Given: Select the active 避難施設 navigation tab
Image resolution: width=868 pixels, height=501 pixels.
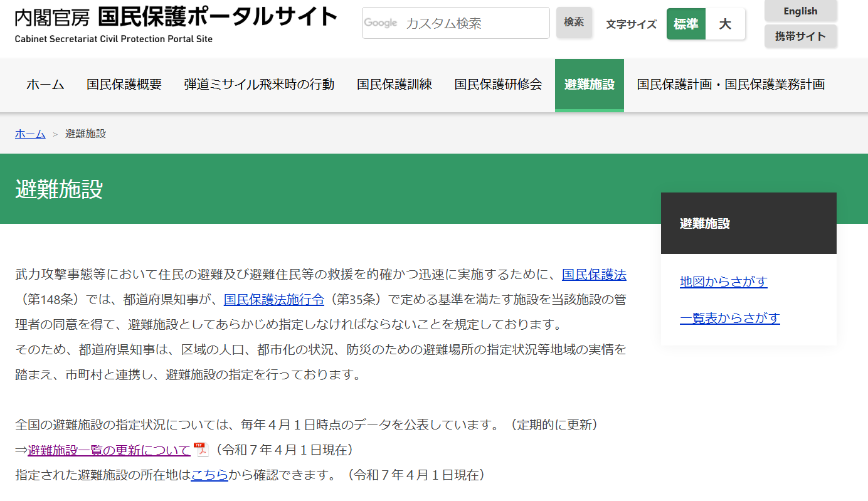Looking at the screenshot, I should [x=589, y=85].
